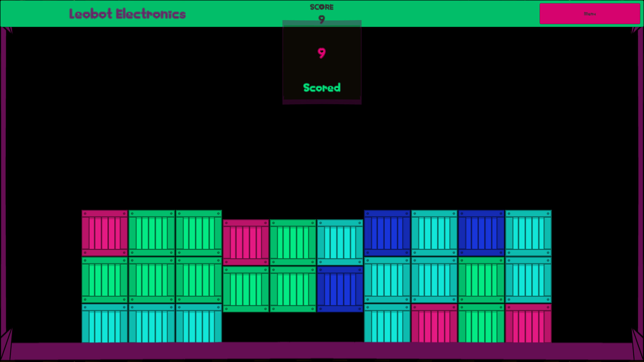This screenshot has height=362, width=644.
Task: Click the green crate beside the top-left pink crate
Action: (152, 232)
